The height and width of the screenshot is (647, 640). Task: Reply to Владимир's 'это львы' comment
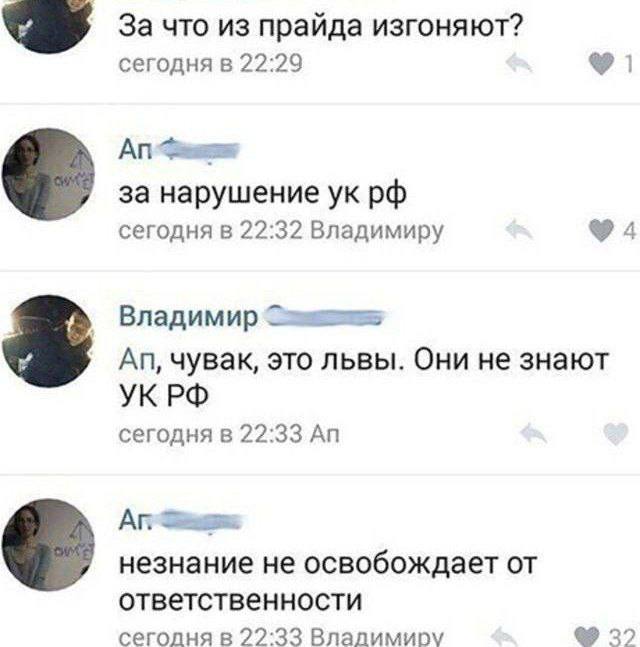533,434
